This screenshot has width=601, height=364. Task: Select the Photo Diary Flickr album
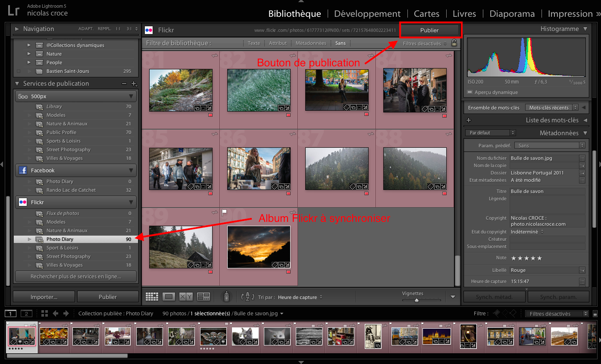click(60, 239)
